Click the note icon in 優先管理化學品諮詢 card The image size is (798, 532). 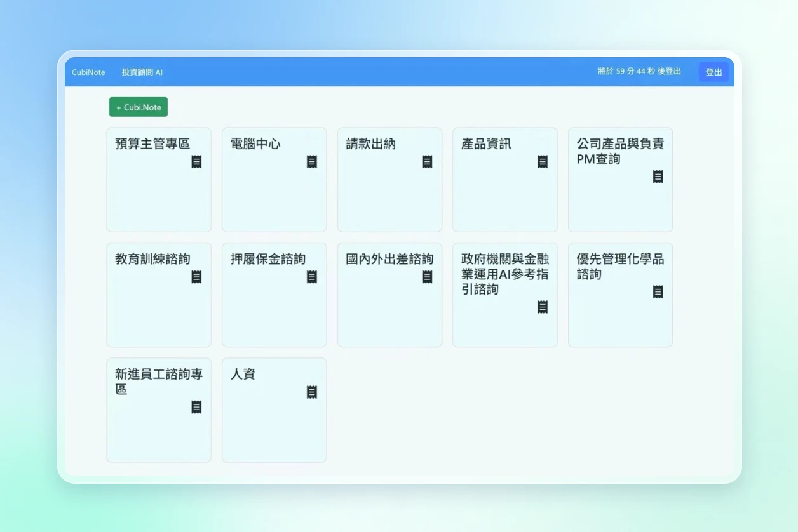pyautogui.click(x=658, y=292)
